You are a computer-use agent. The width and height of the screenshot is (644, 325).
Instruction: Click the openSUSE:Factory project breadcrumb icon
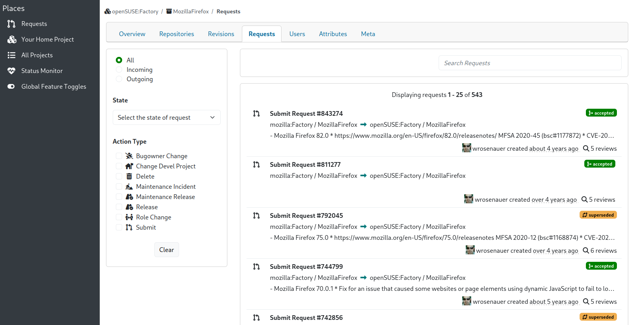(x=108, y=11)
